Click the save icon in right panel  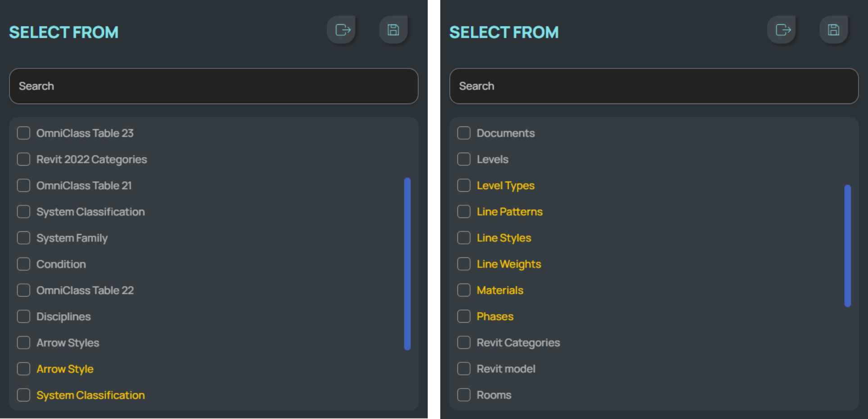(834, 30)
